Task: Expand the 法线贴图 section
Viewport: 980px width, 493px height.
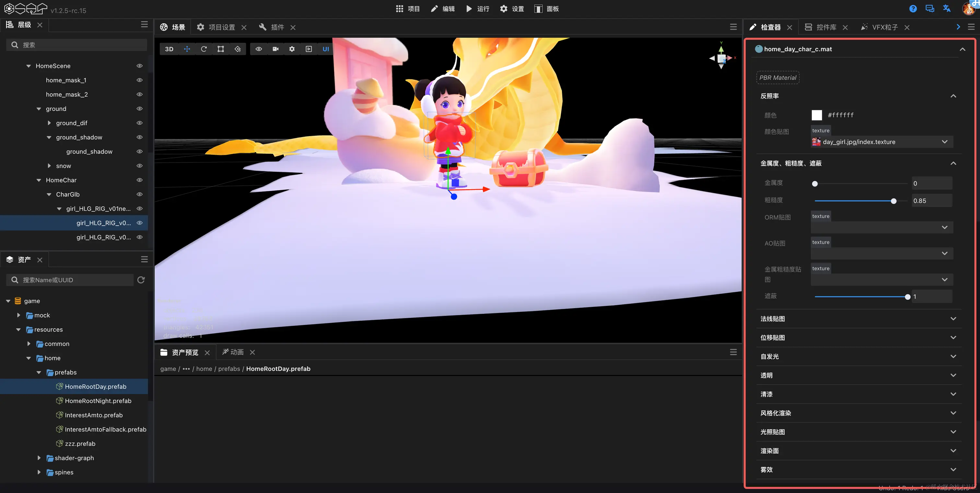Action: point(953,319)
